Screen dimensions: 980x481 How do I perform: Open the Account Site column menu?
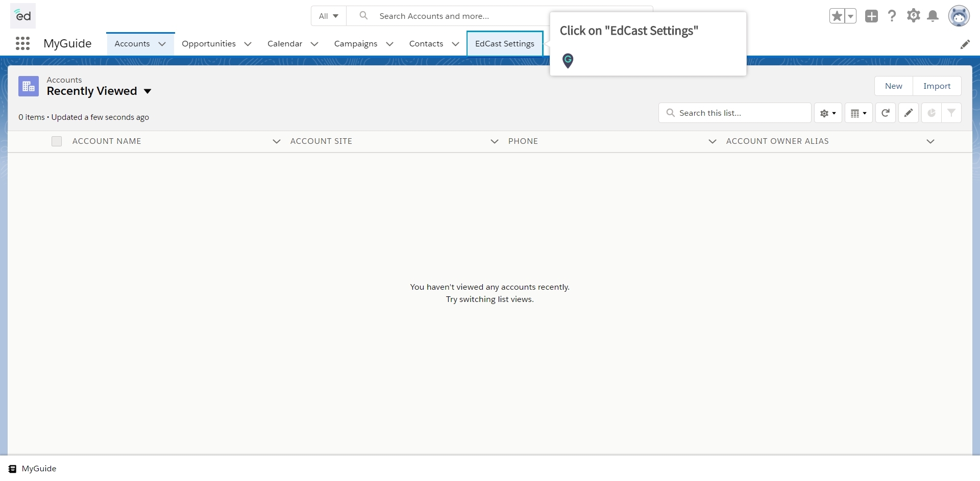[x=495, y=141]
